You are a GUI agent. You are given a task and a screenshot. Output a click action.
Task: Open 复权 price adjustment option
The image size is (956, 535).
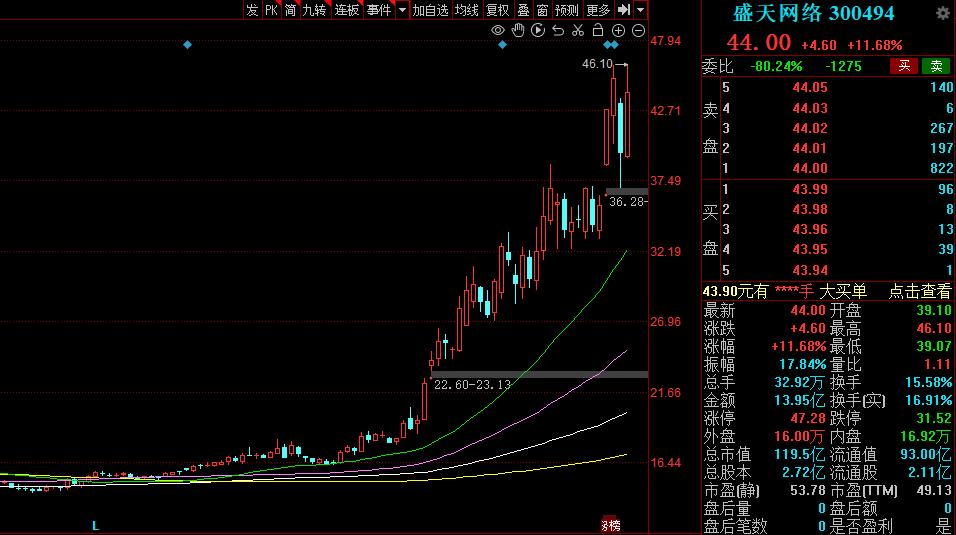(x=498, y=10)
